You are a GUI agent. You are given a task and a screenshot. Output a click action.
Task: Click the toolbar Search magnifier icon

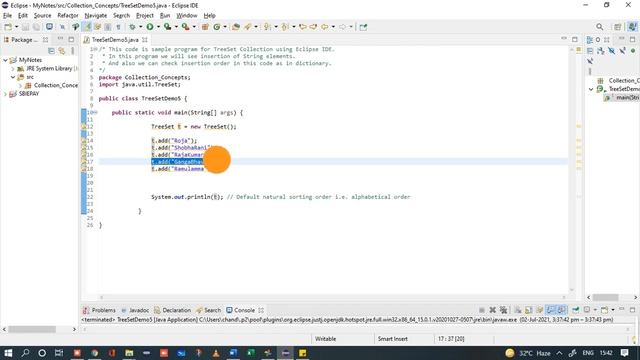600,27
